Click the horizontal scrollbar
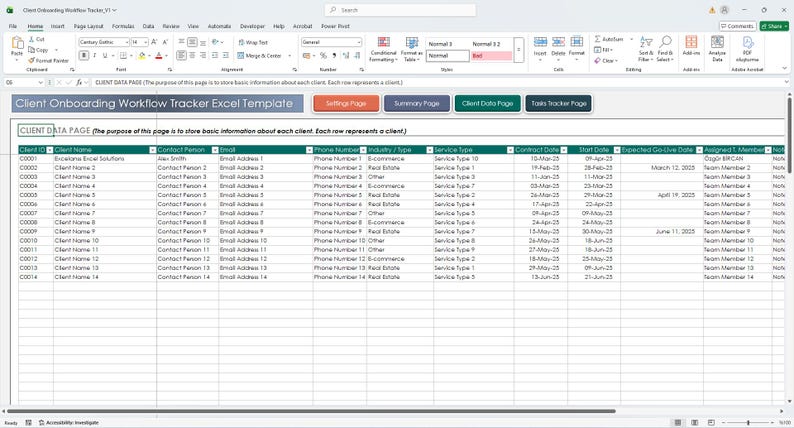 311,411
